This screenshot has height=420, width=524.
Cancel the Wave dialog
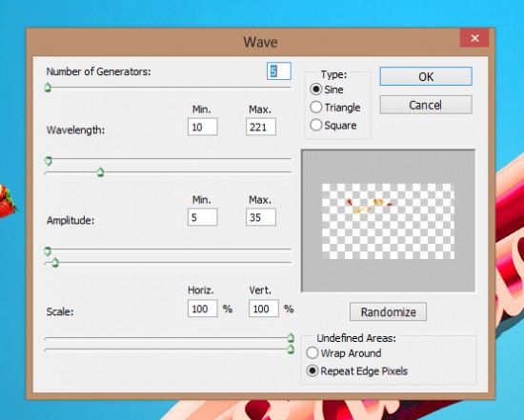(426, 105)
